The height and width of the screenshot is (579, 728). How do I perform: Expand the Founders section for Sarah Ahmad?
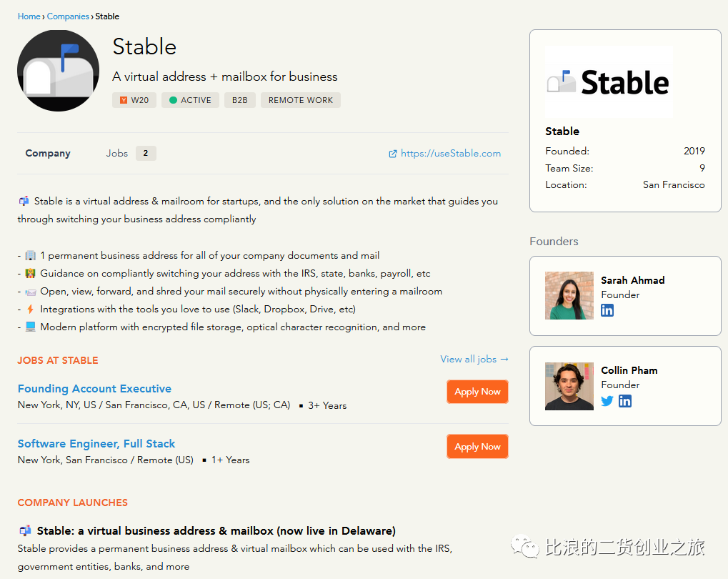pyautogui.click(x=624, y=295)
